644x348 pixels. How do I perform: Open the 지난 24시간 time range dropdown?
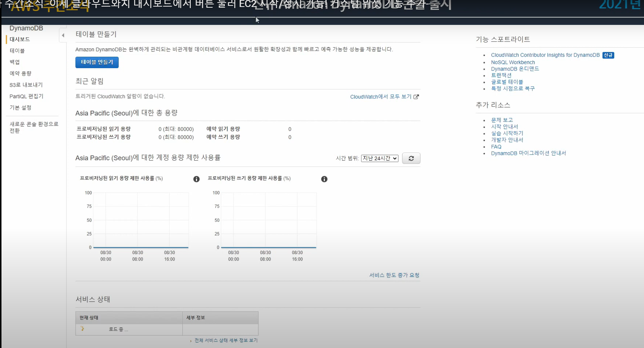pyautogui.click(x=379, y=158)
